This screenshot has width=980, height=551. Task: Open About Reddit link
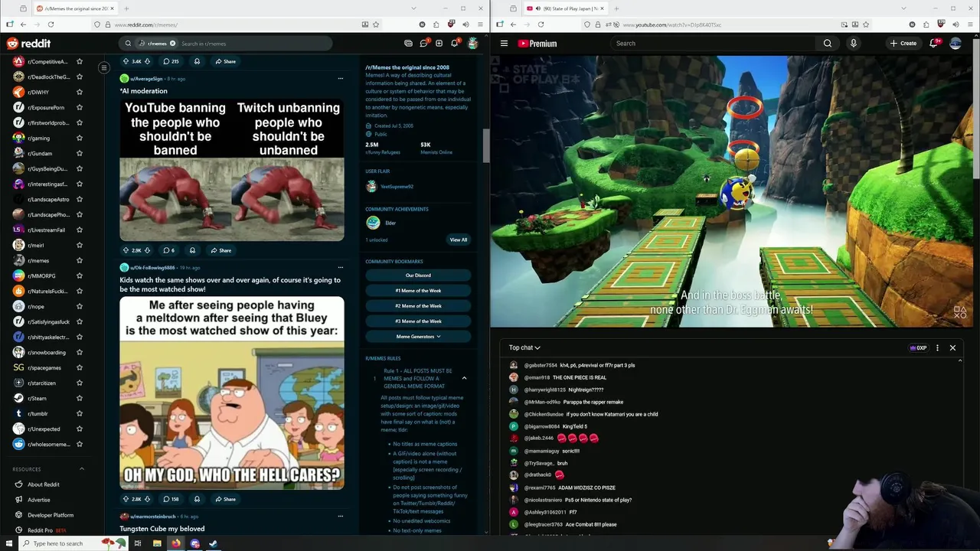click(x=44, y=484)
